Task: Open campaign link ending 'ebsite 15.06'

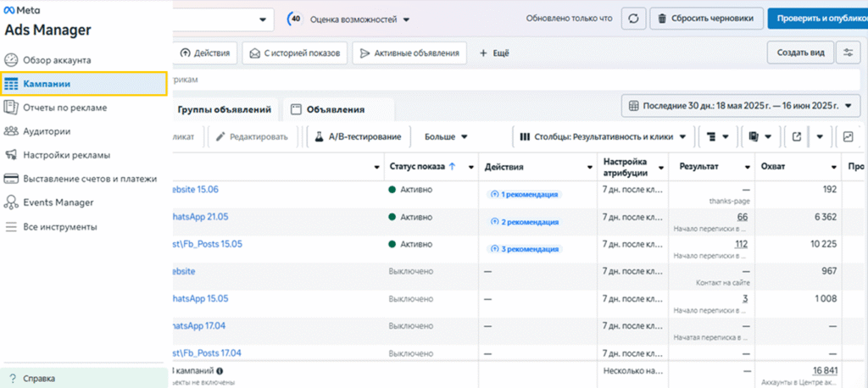Action: [197, 189]
